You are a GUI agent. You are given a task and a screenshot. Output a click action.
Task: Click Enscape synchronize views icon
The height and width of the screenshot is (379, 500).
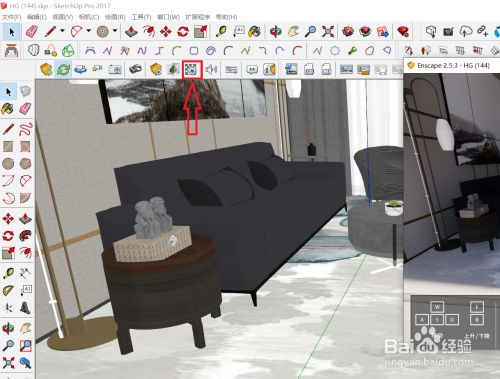click(x=80, y=69)
